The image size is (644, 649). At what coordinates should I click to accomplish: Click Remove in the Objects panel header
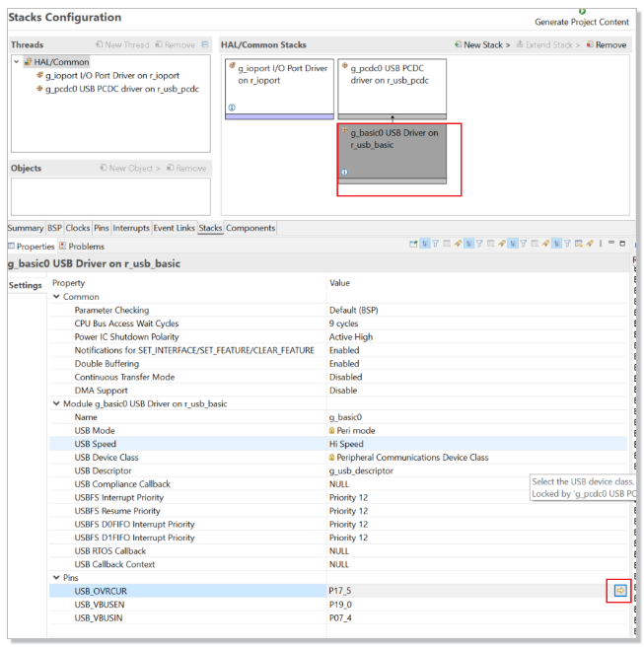pyautogui.click(x=186, y=168)
